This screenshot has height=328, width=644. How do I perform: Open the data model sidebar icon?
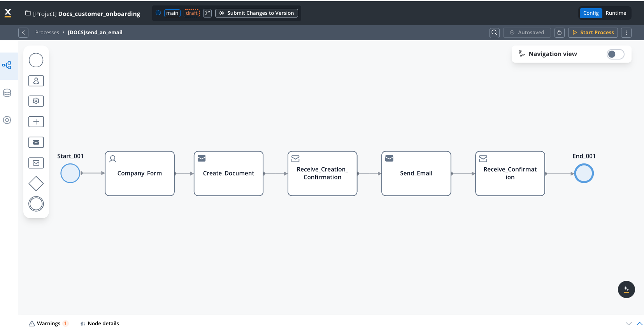7,93
